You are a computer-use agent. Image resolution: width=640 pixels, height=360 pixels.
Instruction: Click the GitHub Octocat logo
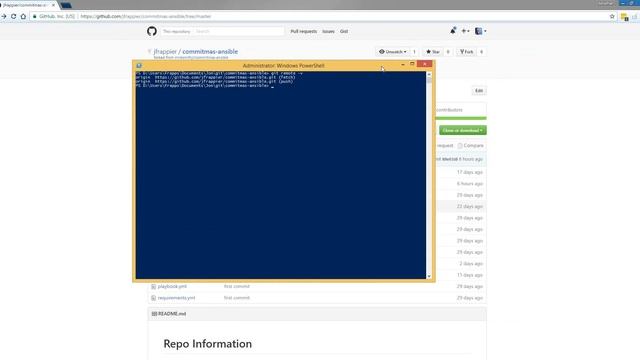tap(152, 31)
